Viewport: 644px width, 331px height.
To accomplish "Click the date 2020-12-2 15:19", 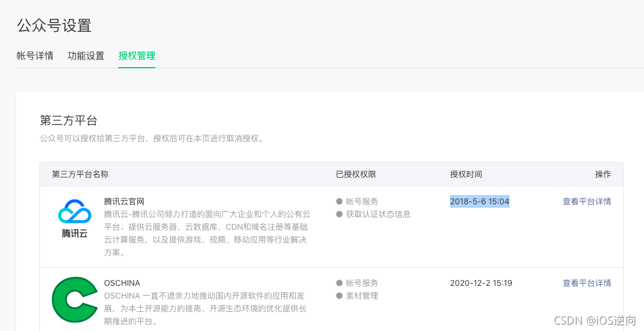I will (481, 283).
